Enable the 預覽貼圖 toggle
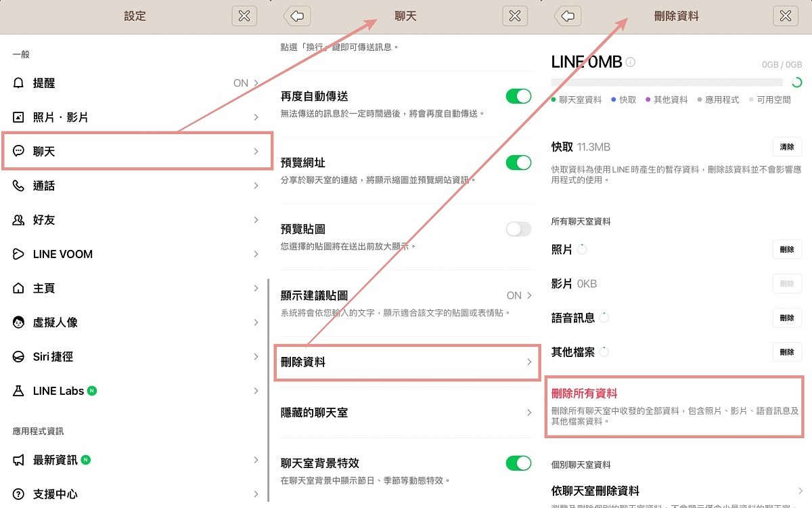 coord(518,229)
